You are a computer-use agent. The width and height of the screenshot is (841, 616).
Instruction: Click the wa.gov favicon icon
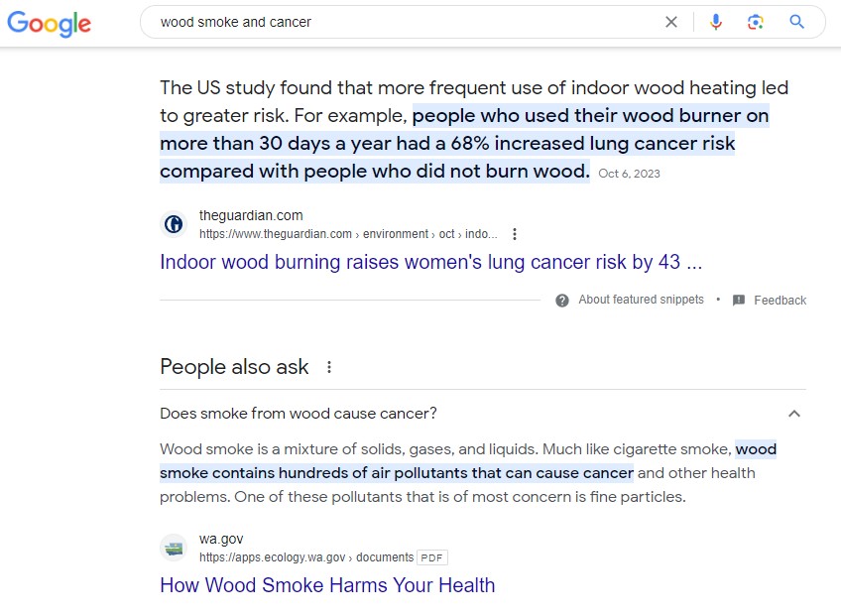pyautogui.click(x=174, y=548)
